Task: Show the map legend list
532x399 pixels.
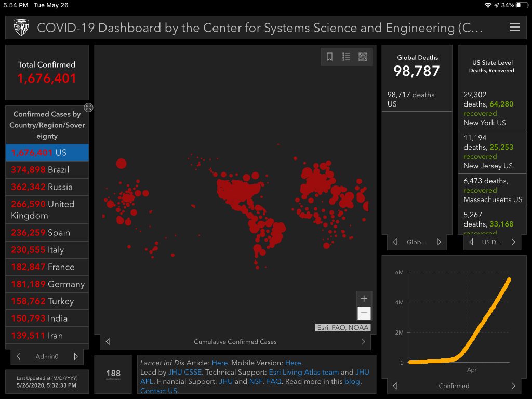Action: pos(346,57)
